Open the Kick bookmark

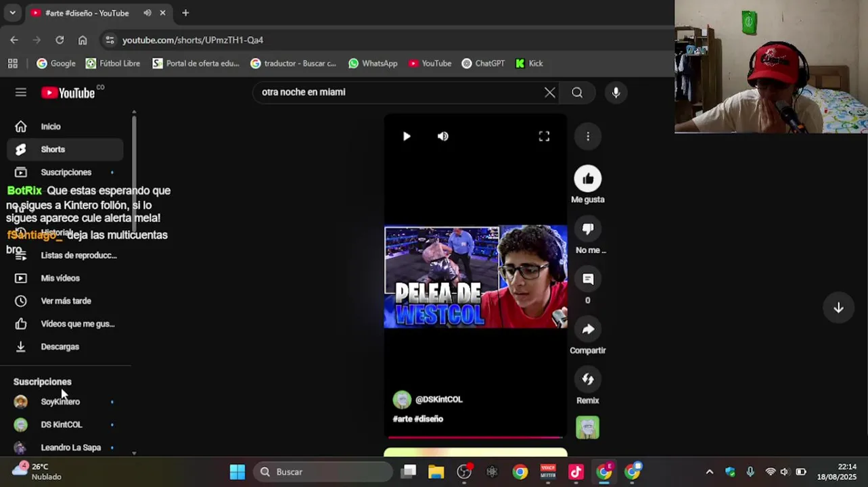(529, 64)
